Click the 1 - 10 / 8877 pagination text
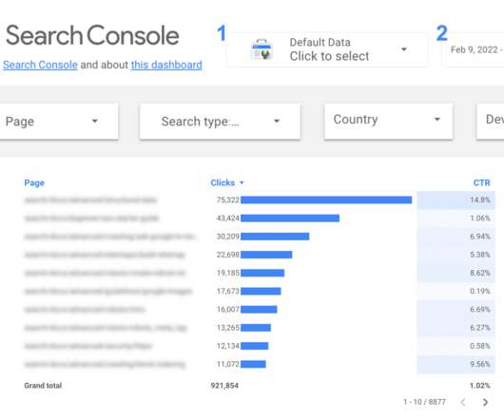This screenshot has width=504, height=420. coord(424,402)
